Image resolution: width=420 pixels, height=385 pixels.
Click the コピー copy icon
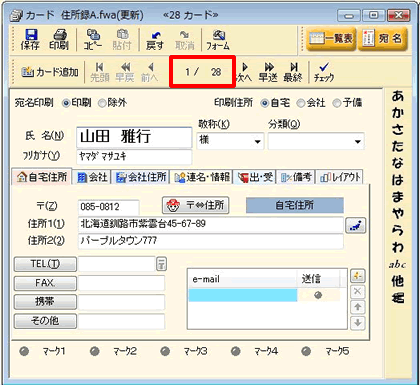(92, 39)
